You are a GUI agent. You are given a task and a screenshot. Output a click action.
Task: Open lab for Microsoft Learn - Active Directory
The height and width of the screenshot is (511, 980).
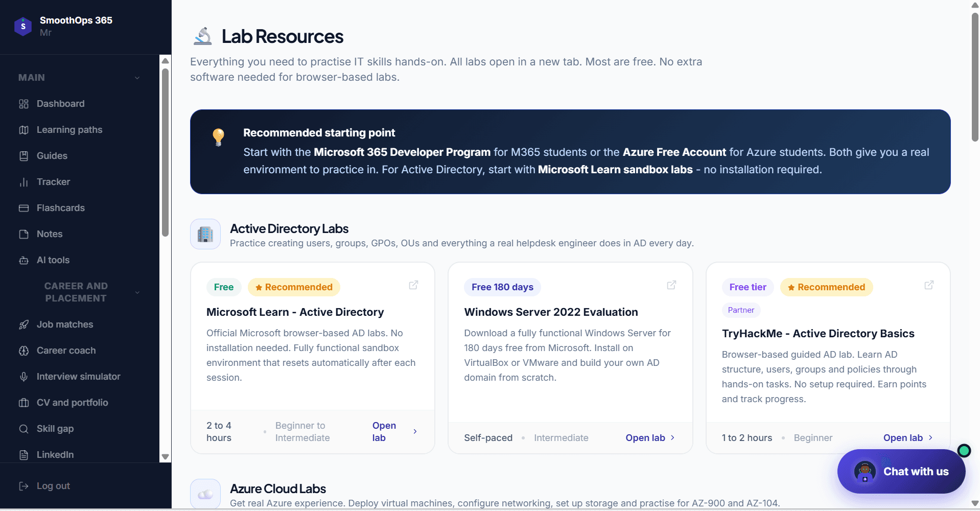(x=394, y=432)
